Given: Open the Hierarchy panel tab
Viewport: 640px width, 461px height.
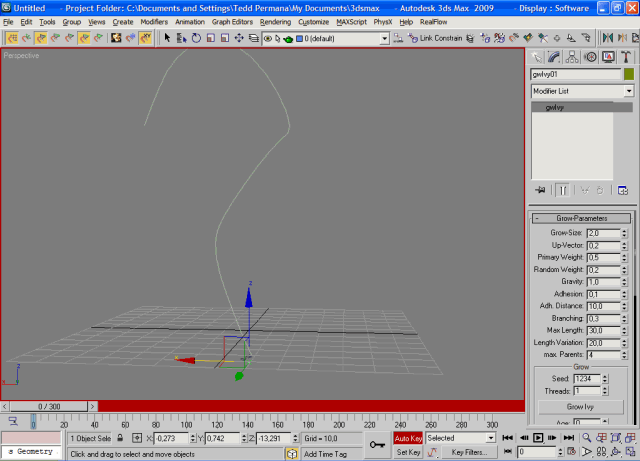Looking at the screenshot, I should (x=572, y=57).
